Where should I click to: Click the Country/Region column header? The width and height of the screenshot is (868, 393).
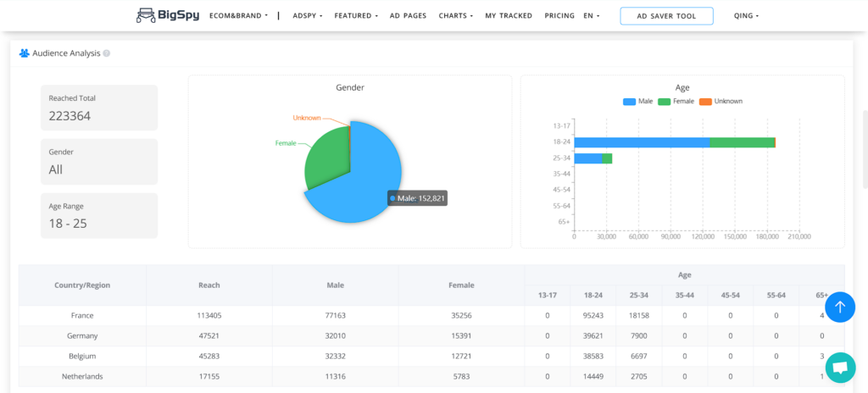click(x=82, y=285)
